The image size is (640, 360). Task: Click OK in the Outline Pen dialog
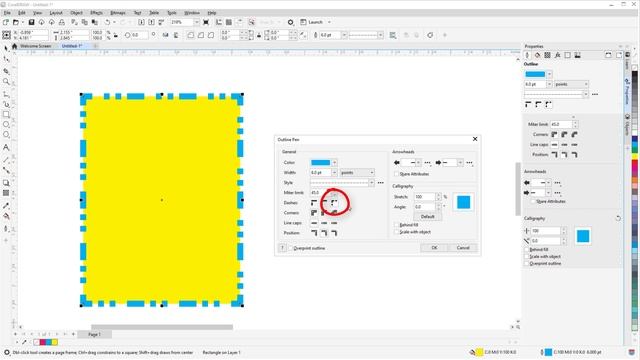(x=434, y=248)
